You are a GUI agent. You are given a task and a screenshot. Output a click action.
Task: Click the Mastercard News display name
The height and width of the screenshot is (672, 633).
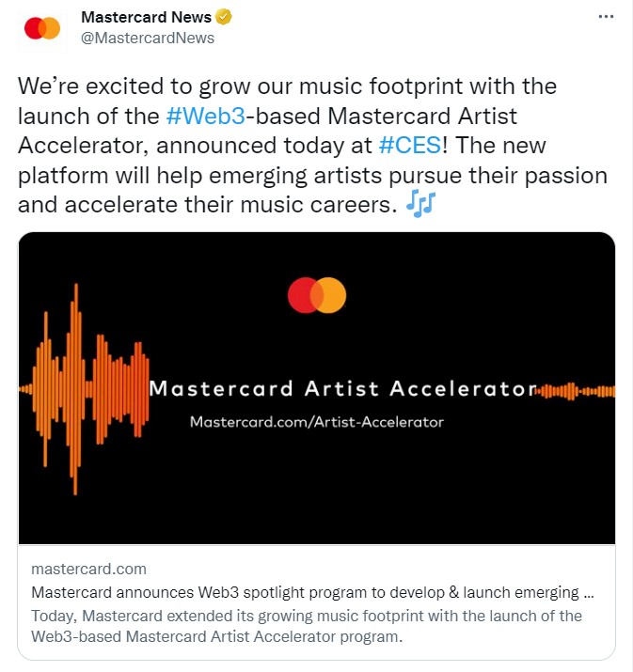pyautogui.click(x=146, y=17)
